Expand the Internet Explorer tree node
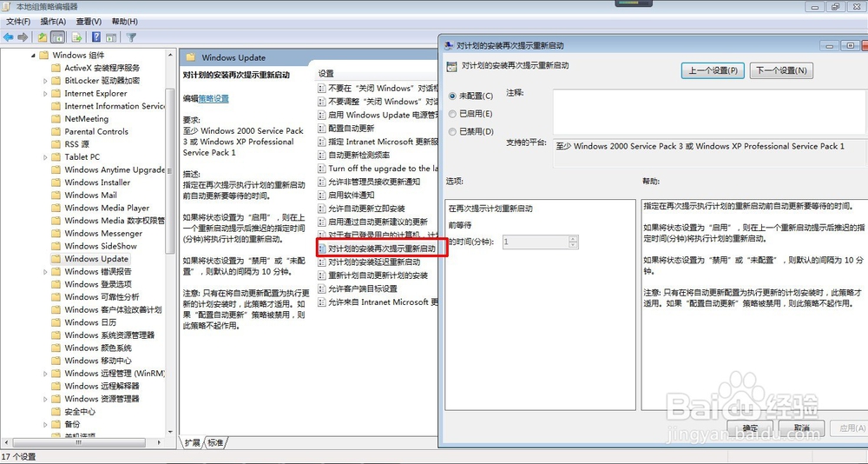The height and width of the screenshot is (464, 868). (45, 93)
